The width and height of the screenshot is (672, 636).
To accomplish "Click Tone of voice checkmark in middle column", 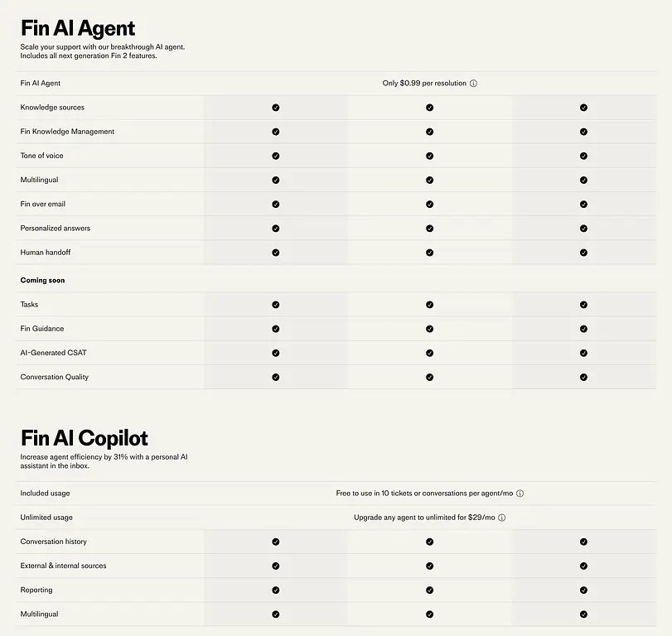I will [x=429, y=156].
